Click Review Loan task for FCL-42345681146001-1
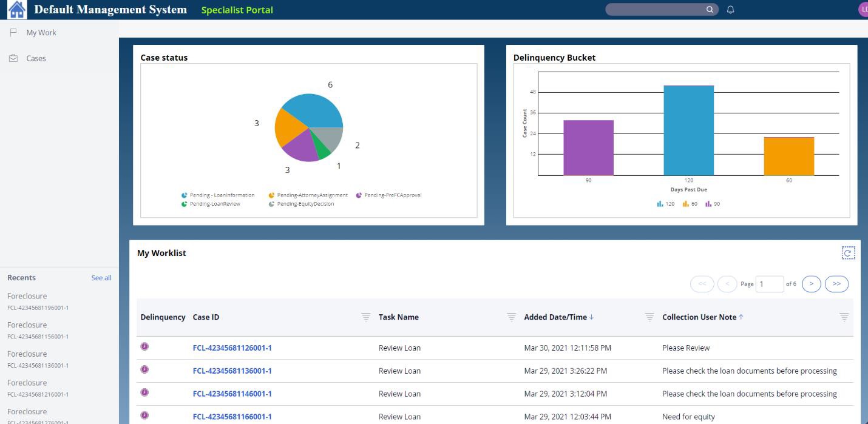This screenshot has width=868, height=424. (399, 394)
